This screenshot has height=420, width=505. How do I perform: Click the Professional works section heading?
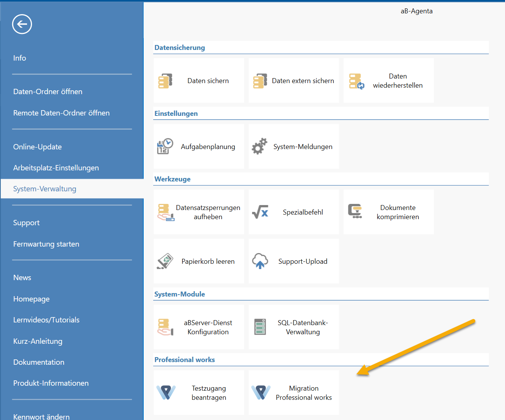coord(184,360)
